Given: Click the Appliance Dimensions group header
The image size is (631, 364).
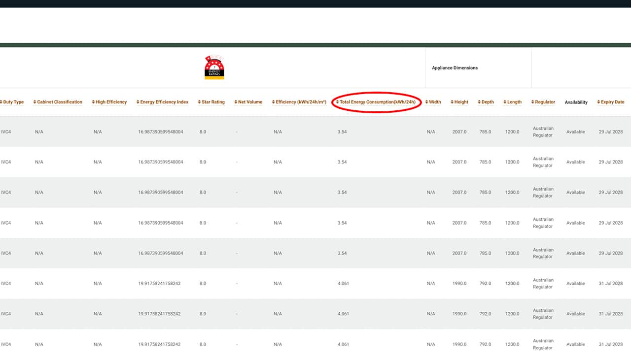Looking at the screenshot, I should tap(455, 68).
